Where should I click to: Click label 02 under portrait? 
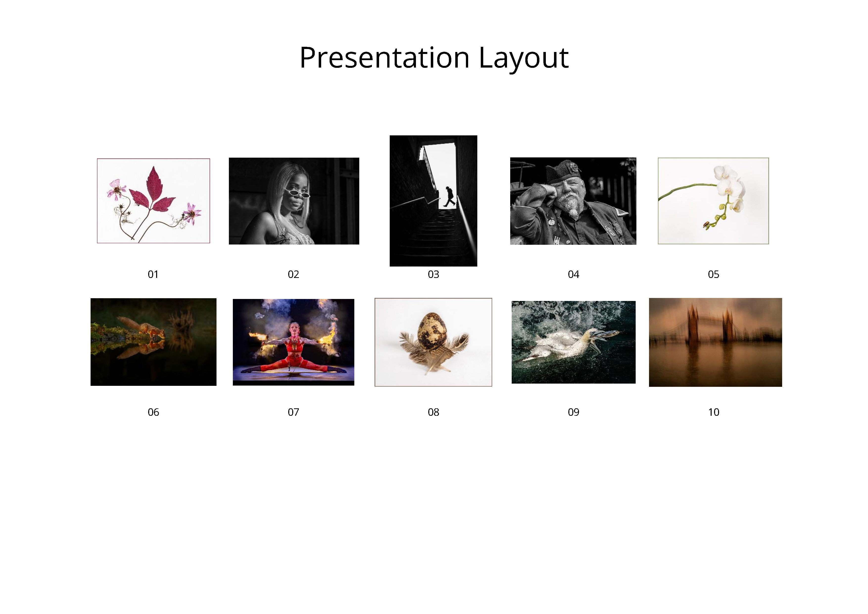293,274
